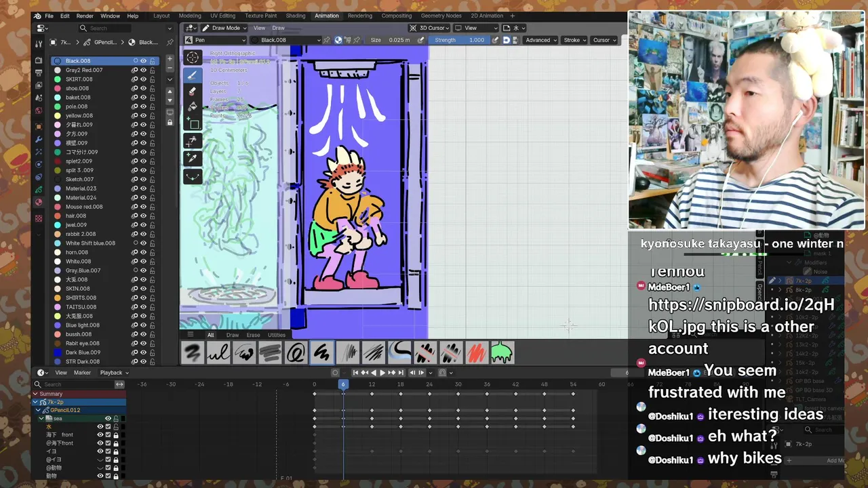Open the Playback dropdown in timeline
868x488 pixels.
(x=114, y=372)
